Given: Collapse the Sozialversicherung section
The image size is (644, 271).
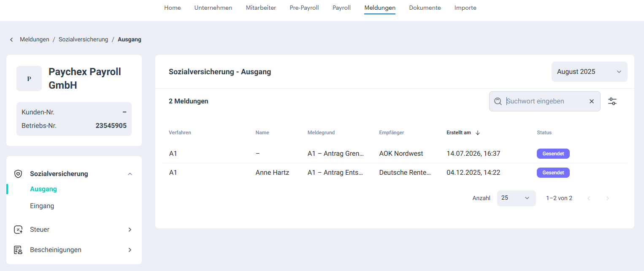Looking at the screenshot, I should 130,174.
